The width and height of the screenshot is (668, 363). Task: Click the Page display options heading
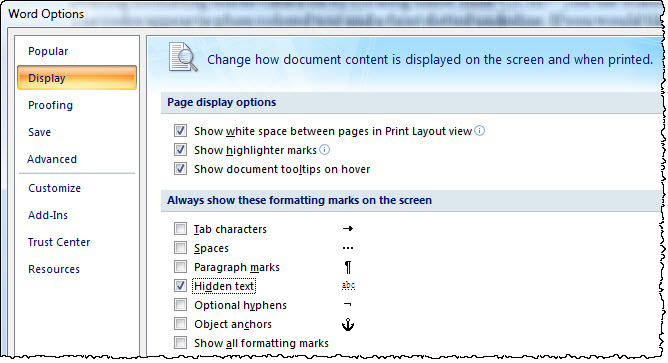tap(222, 102)
